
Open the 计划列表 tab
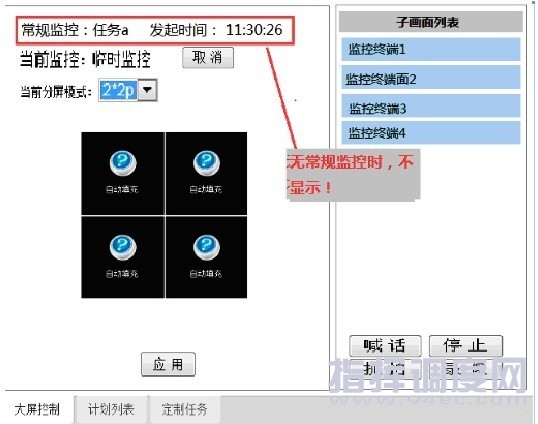[x=111, y=410]
